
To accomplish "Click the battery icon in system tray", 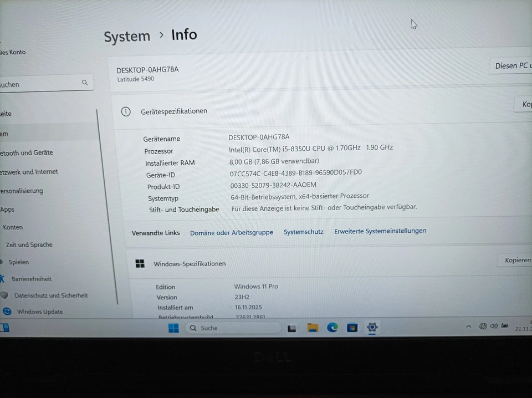I will pyautogui.click(x=505, y=326).
